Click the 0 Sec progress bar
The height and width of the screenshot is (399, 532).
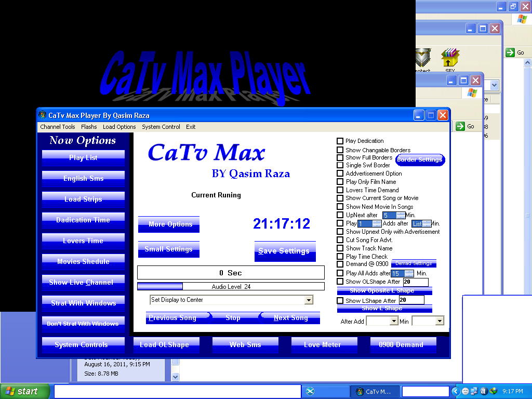pyautogui.click(x=231, y=272)
